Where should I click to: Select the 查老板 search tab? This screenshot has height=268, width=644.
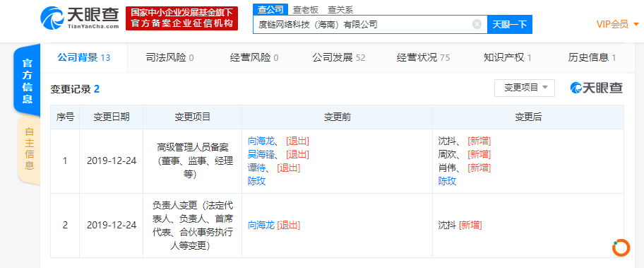tap(305, 10)
